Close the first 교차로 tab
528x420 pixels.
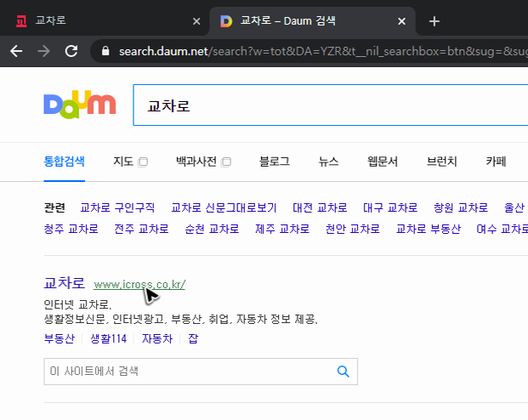pyautogui.click(x=196, y=21)
